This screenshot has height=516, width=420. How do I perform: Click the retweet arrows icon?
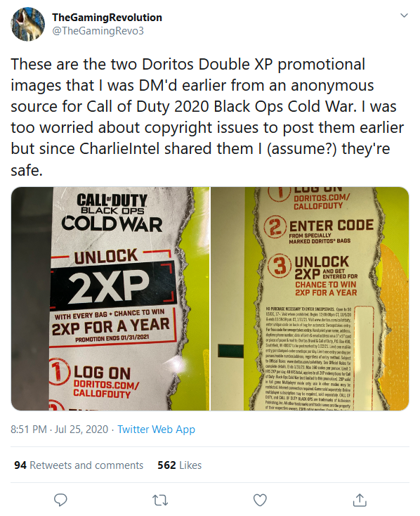pyautogui.click(x=160, y=501)
